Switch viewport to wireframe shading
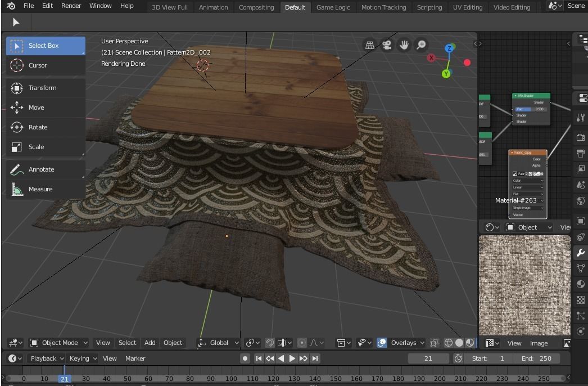 click(449, 343)
